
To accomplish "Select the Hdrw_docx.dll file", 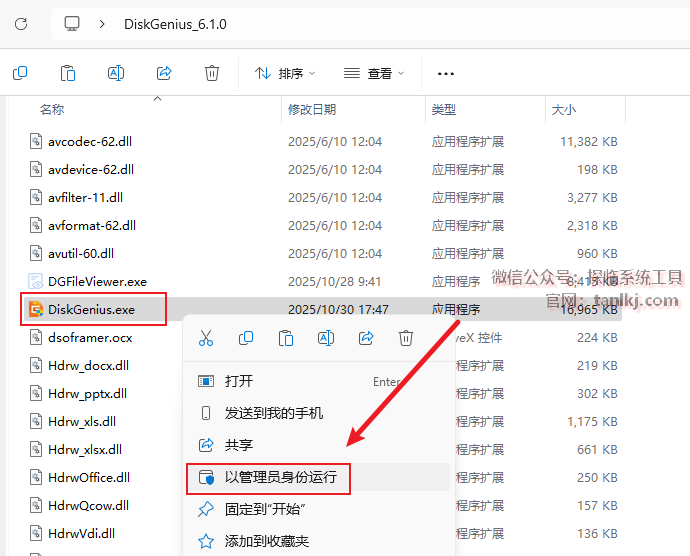I will point(88,365).
